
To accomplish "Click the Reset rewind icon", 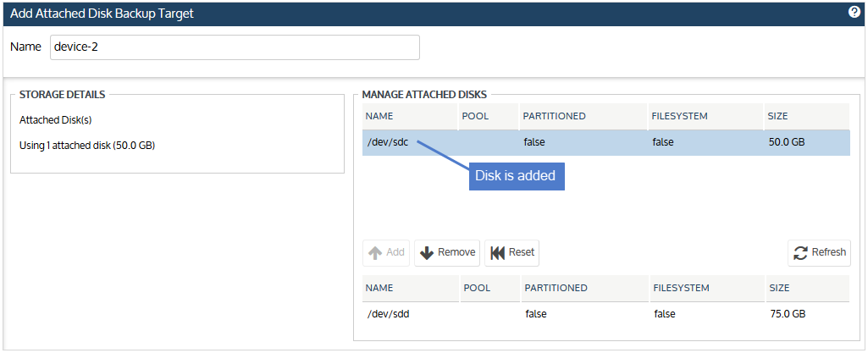I will pos(497,253).
